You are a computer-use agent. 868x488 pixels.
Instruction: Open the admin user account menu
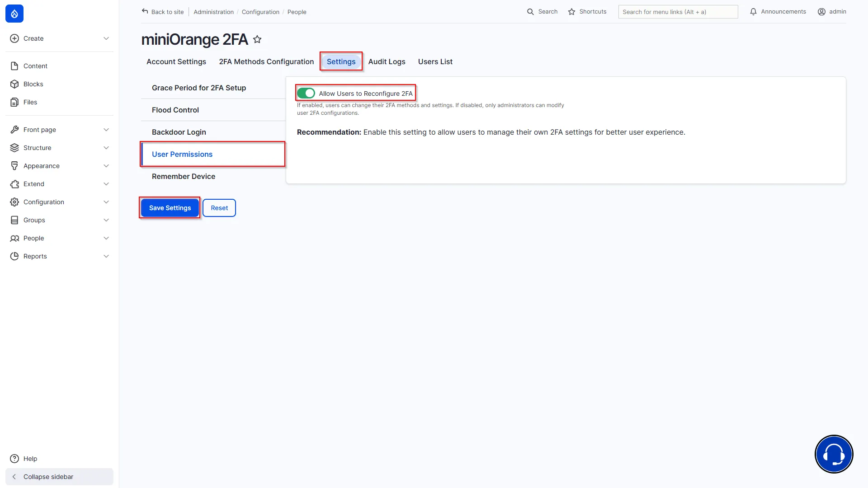(832, 12)
